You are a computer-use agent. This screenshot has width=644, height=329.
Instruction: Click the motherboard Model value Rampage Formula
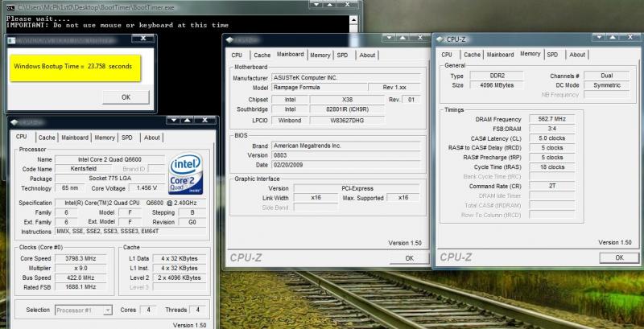coord(319,88)
